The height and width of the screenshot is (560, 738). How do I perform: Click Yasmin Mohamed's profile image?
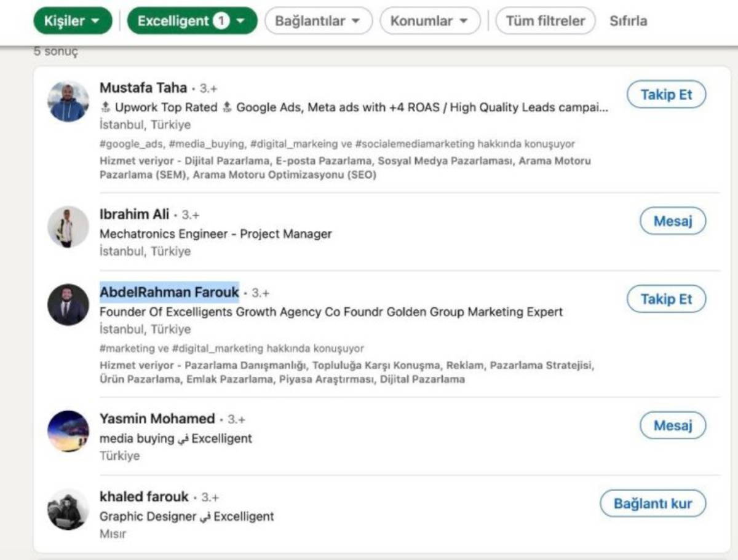(x=68, y=431)
